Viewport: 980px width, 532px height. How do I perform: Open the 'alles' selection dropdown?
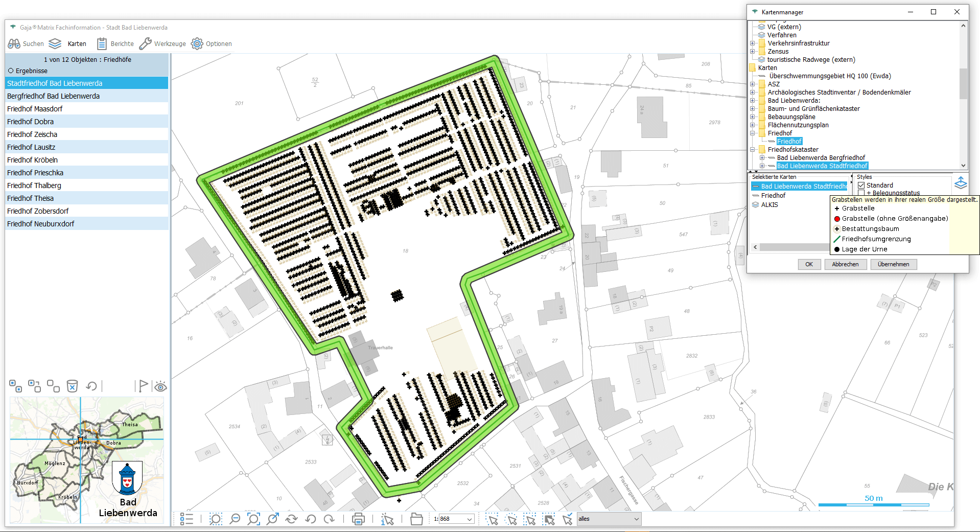(636, 519)
